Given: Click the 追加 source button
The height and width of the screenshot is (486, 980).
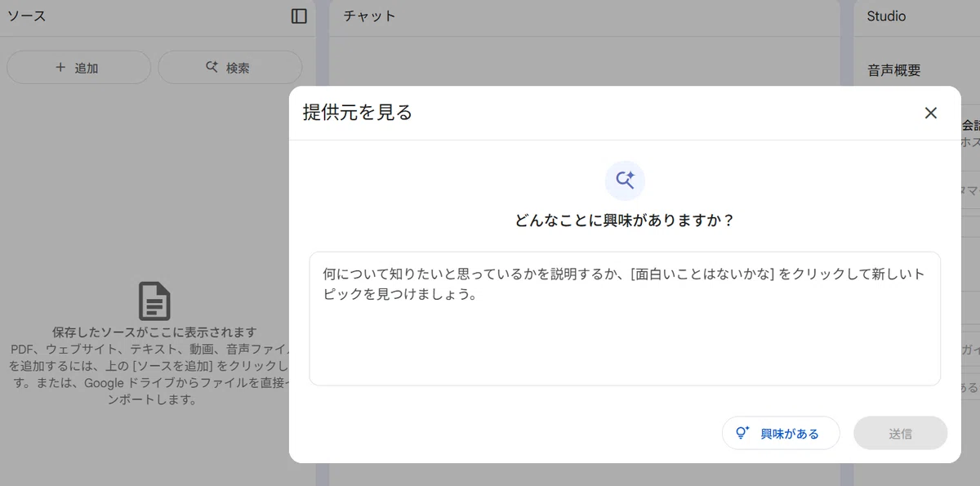Looking at the screenshot, I should (78, 68).
